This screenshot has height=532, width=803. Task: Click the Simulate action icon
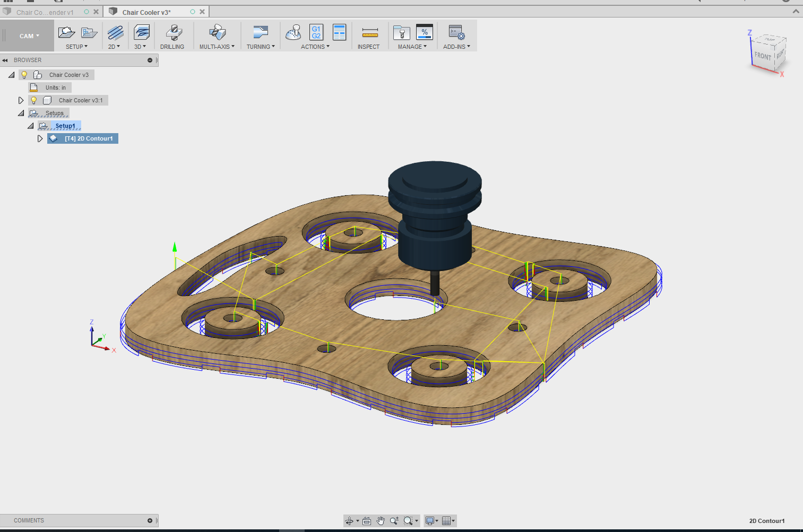(x=293, y=33)
